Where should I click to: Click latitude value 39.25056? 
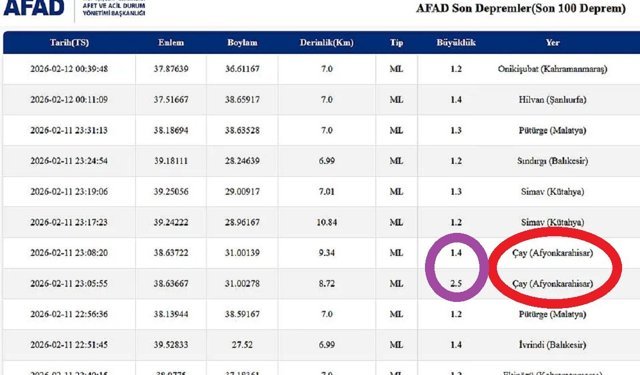pyautogui.click(x=171, y=191)
